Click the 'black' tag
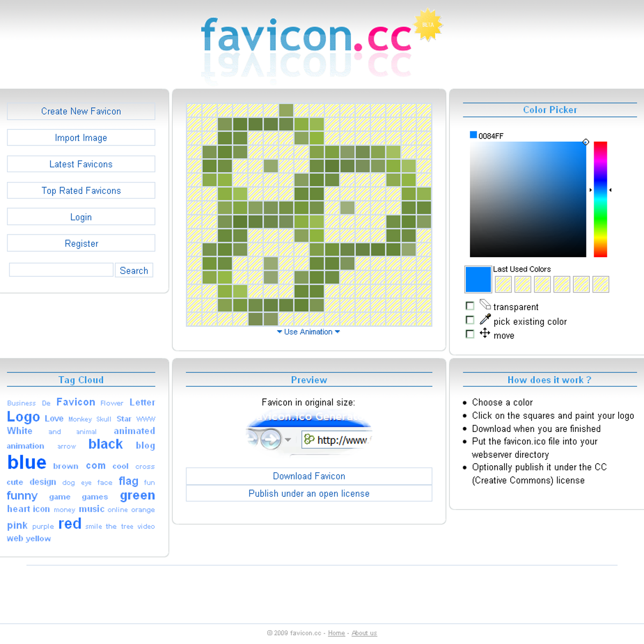Screen dimensions: 644x644 [x=106, y=444]
